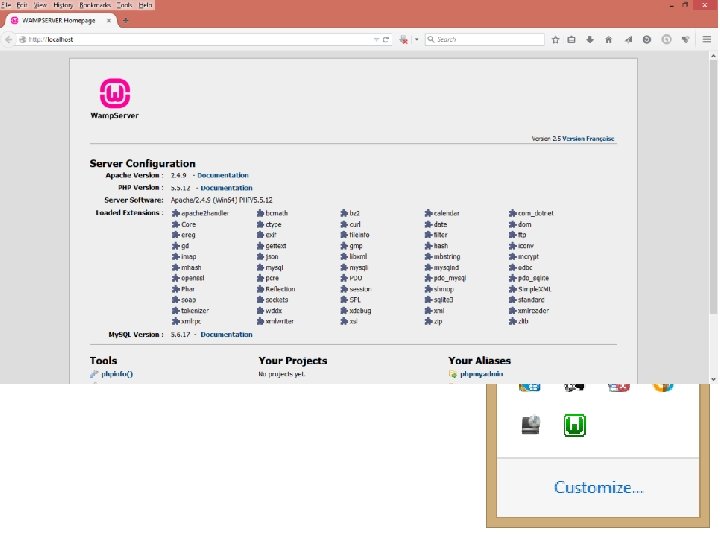This screenshot has height=540, width=720.
Task: Click the puzzle icon beside openssl
Action: (175, 278)
